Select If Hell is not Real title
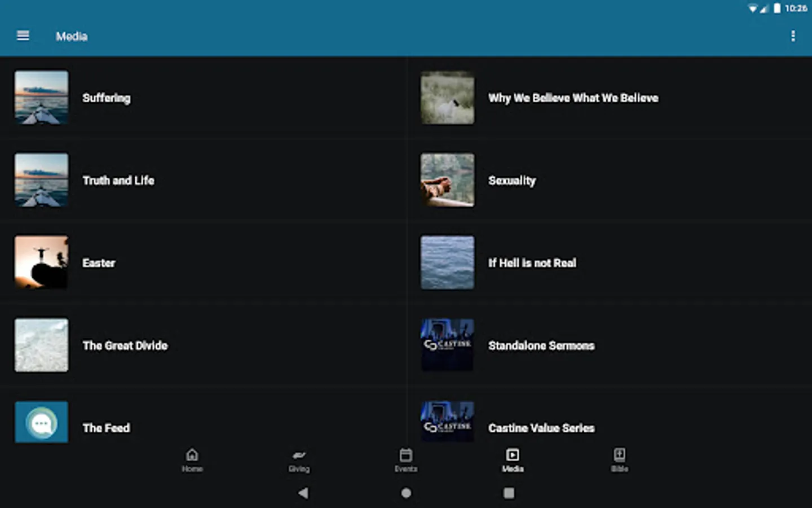The width and height of the screenshot is (812, 508). pyautogui.click(x=532, y=263)
